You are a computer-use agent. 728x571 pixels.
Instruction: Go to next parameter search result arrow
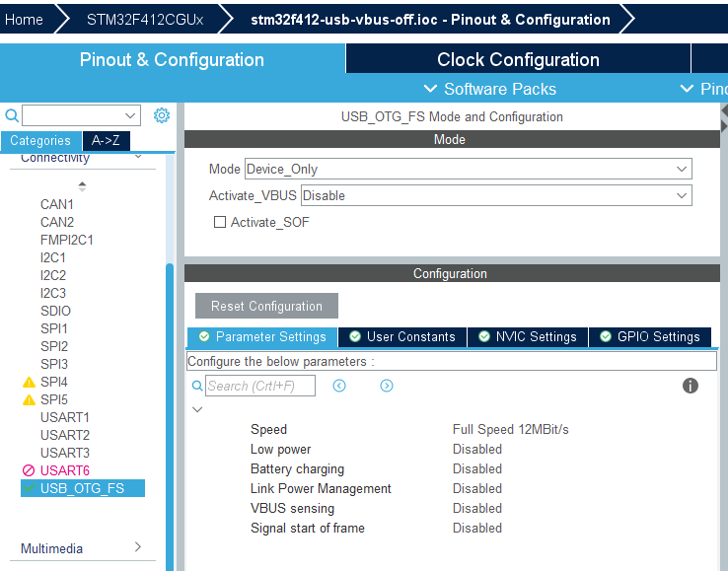point(387,386)
